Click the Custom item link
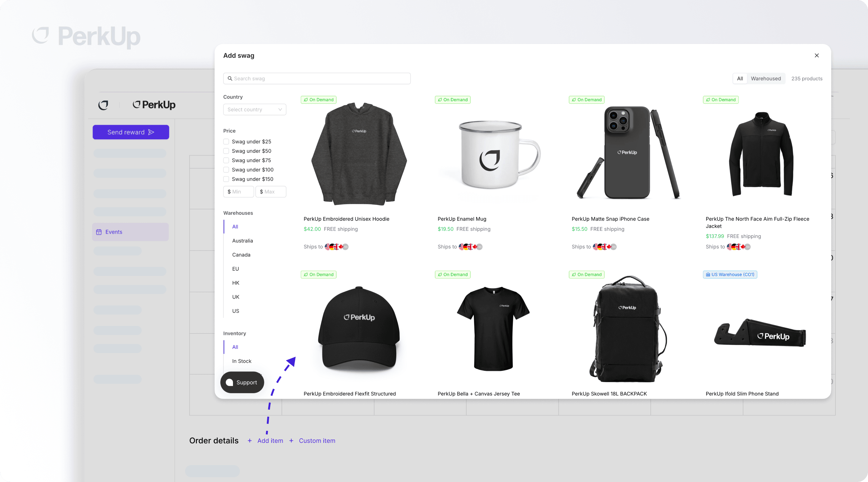The height and width of the screenshot is (482, 868). [x=317, y=440]
